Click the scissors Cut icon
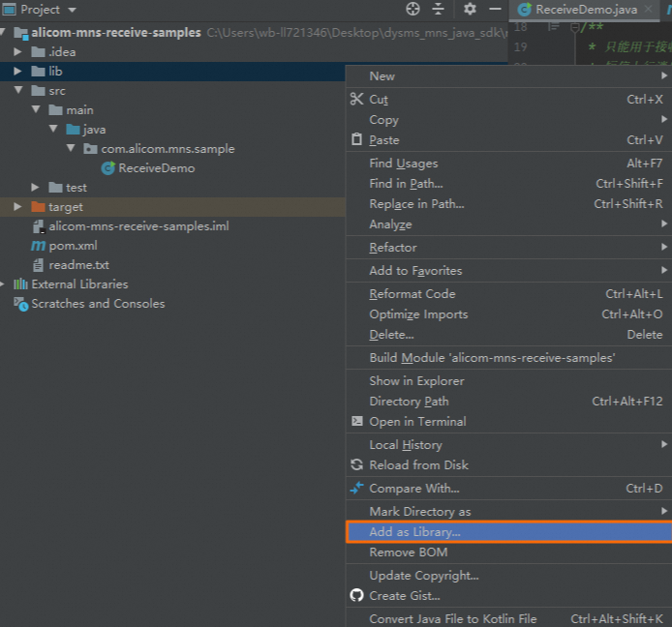This screenshot has width=672, height=627. point(356,99)
